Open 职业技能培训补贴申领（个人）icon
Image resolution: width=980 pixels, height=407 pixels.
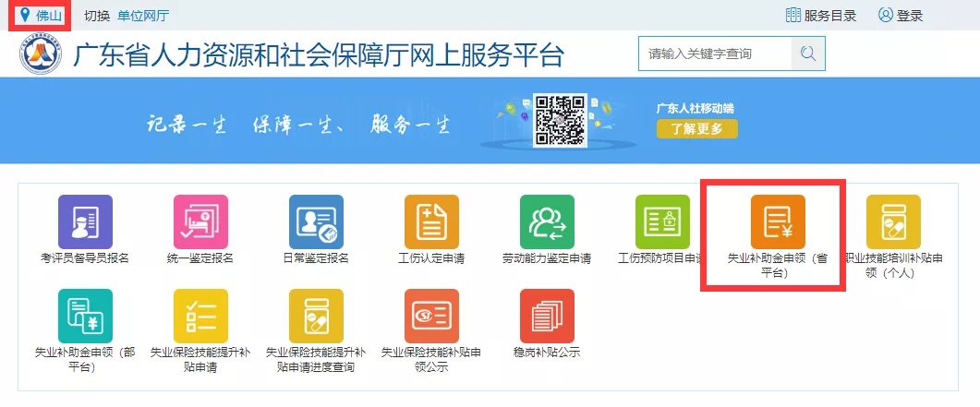click(894, 221)
